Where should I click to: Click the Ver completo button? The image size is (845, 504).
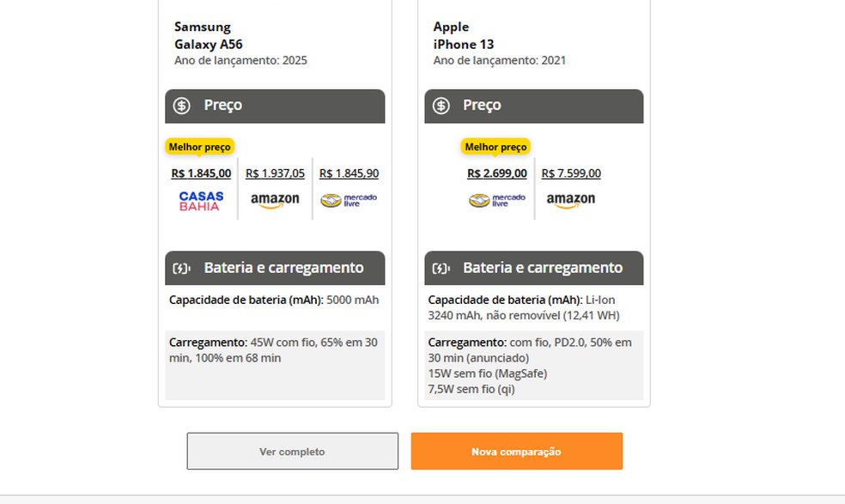(x=293, y=450)
